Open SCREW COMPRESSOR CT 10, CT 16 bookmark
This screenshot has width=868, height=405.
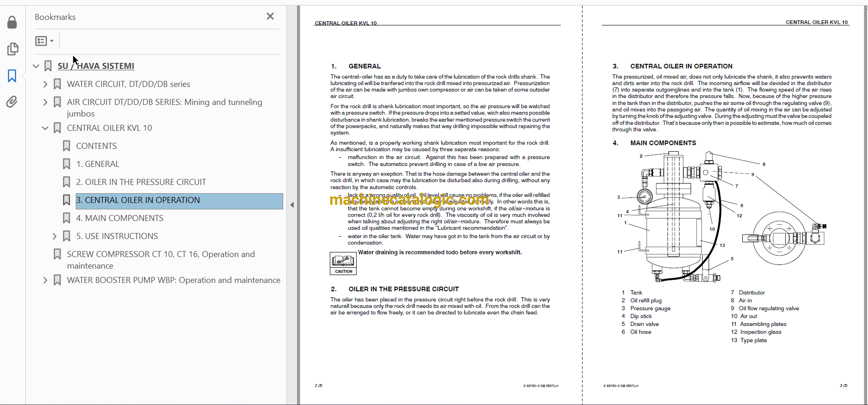pos(161,260)
